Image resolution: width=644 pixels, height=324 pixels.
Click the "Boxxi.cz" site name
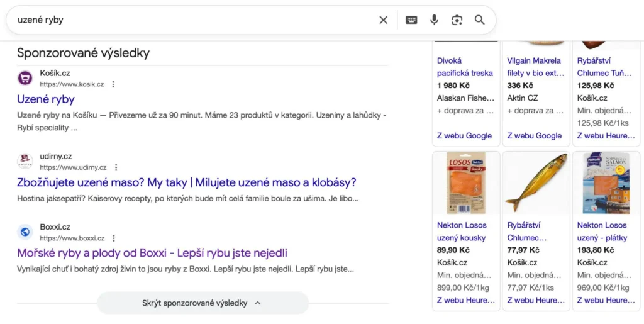(x=55, y=227)
